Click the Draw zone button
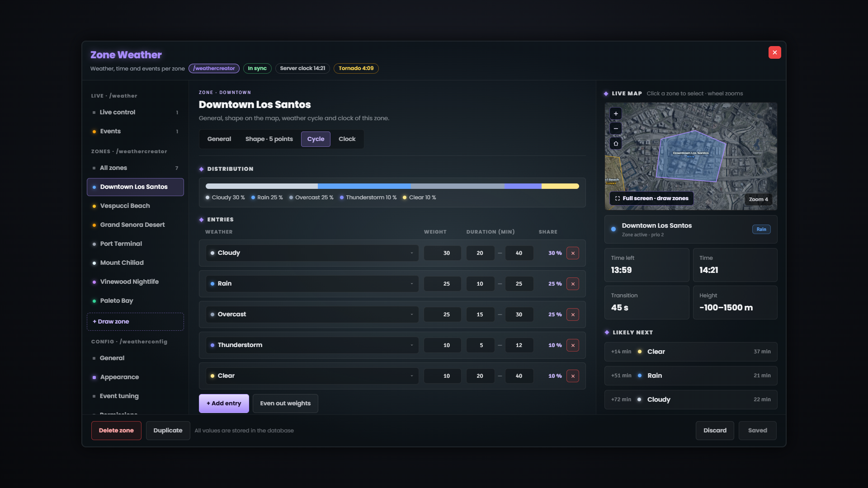 click(x=135, y=322)
